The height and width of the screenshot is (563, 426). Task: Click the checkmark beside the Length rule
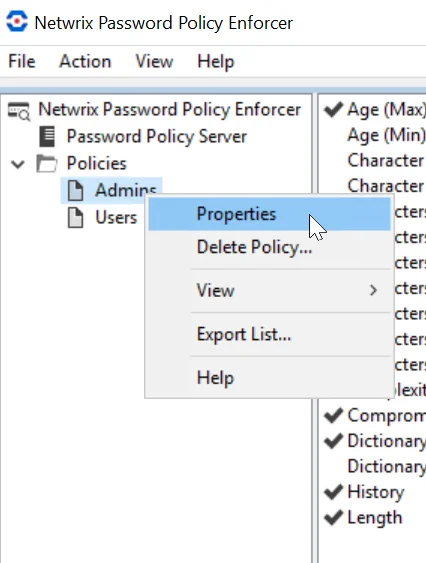coord(333,517)
